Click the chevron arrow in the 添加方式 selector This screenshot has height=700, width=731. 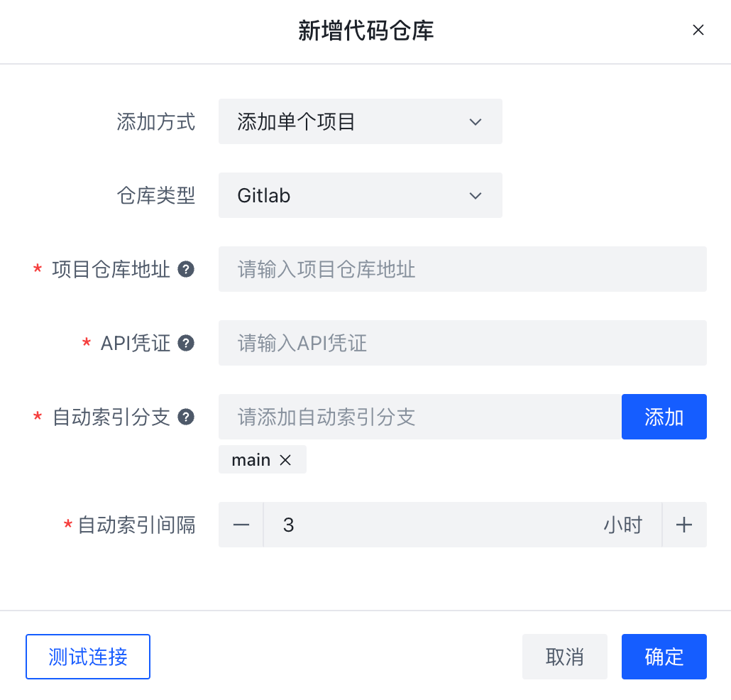pyautogui.click(x=475, y=122)
